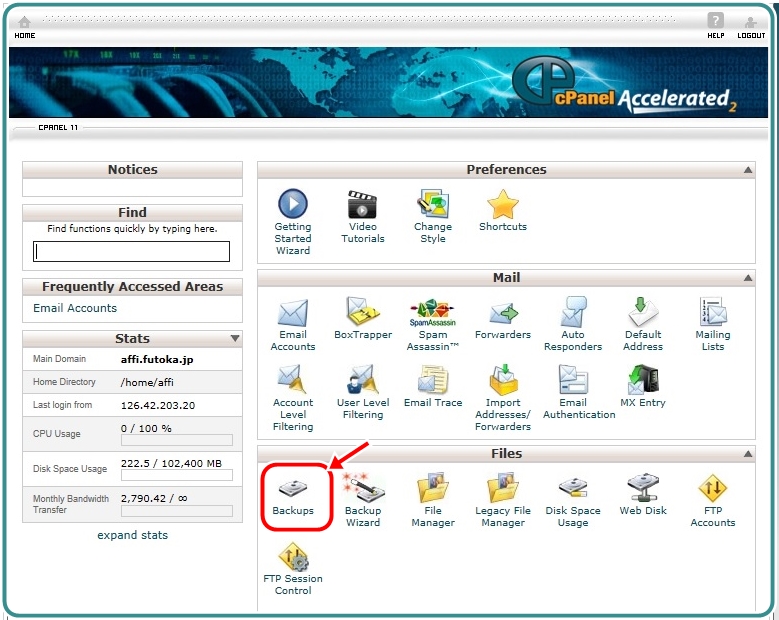The image size is (779, 620).
Task: Open the Forwarders icon
Action: point(503,313)
